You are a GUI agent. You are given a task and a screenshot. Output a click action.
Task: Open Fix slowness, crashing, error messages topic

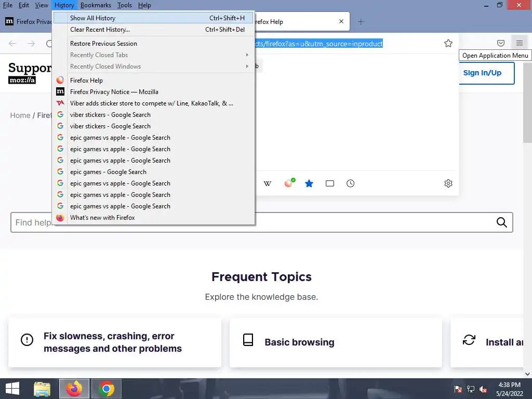115,342
